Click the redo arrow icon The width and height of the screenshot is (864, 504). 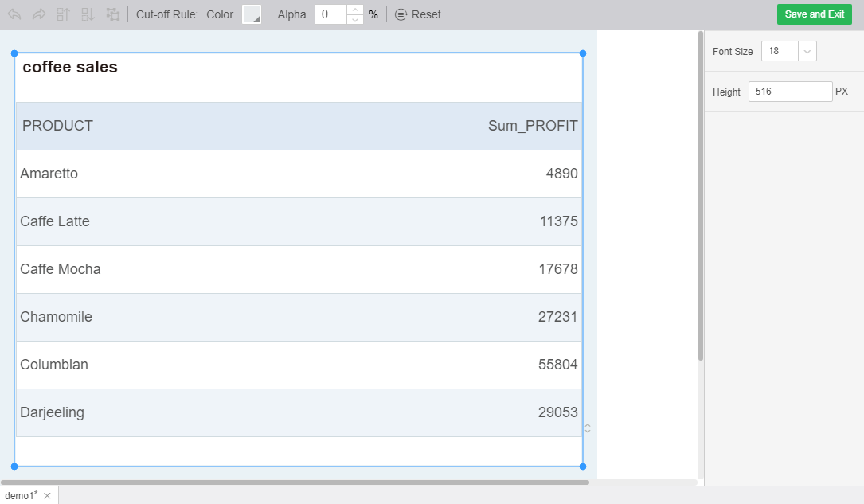click(x=39, y=14)
